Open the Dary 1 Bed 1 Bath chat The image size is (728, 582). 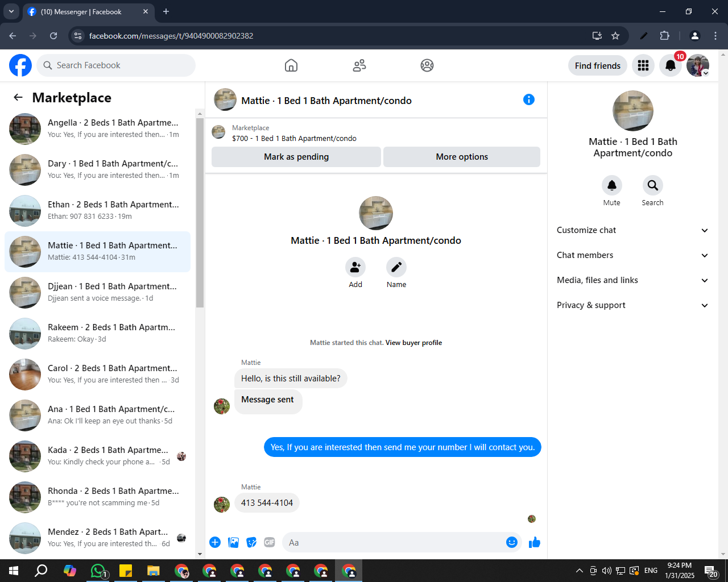97,170
